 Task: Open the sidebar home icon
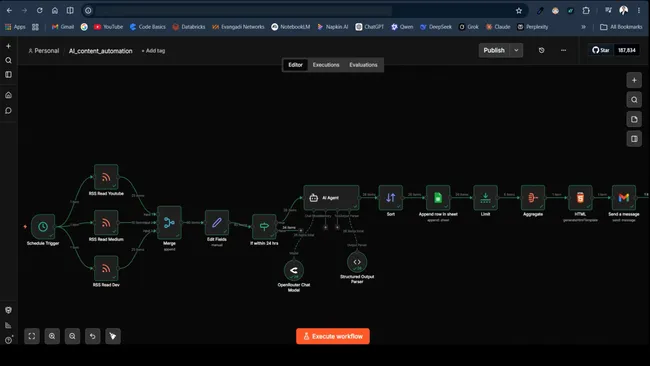click(8, 95)
